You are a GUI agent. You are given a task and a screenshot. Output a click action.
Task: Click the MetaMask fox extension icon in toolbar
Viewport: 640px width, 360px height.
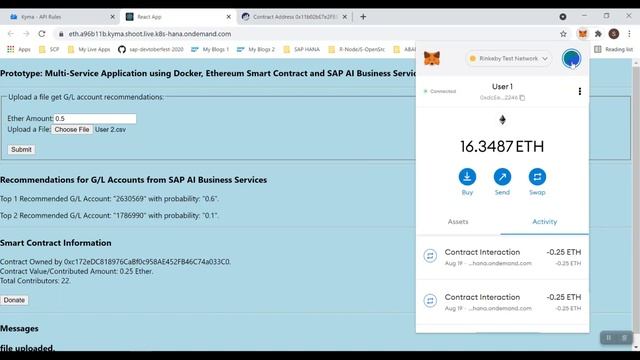(582, 34)
